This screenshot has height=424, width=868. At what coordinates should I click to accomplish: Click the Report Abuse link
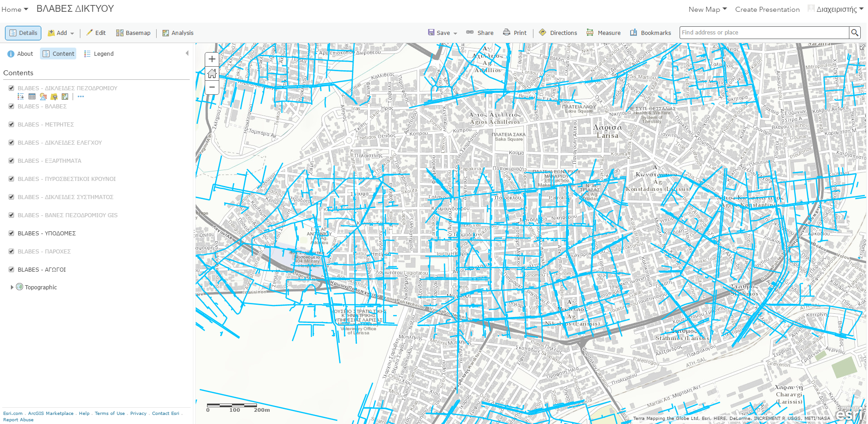[x=18, y=419]
